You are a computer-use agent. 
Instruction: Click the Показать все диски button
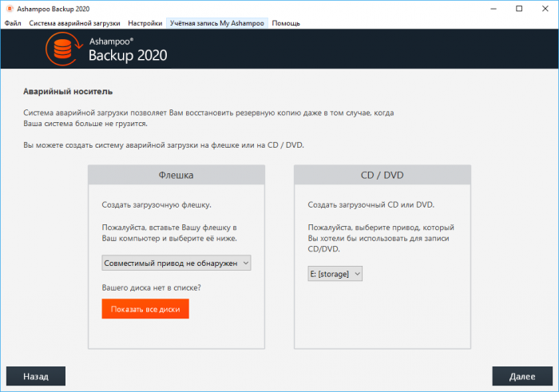(x=145, y=308)
